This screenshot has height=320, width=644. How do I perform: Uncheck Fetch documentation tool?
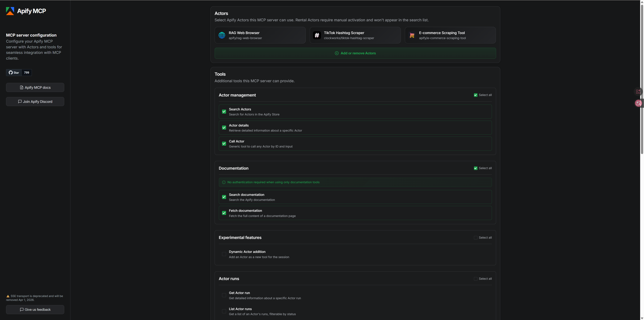pyautogui.click(x=224, y=213)
